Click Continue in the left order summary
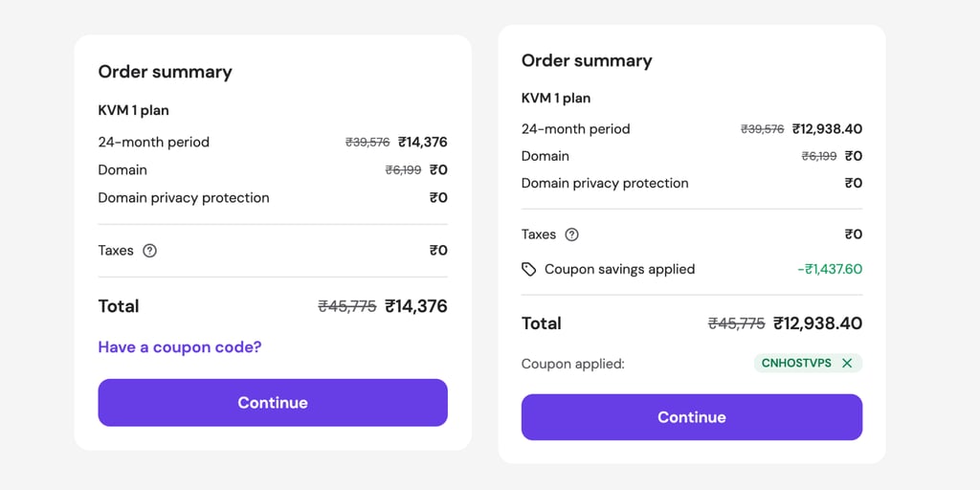This screenshot has width=980, height=490. 273,403
